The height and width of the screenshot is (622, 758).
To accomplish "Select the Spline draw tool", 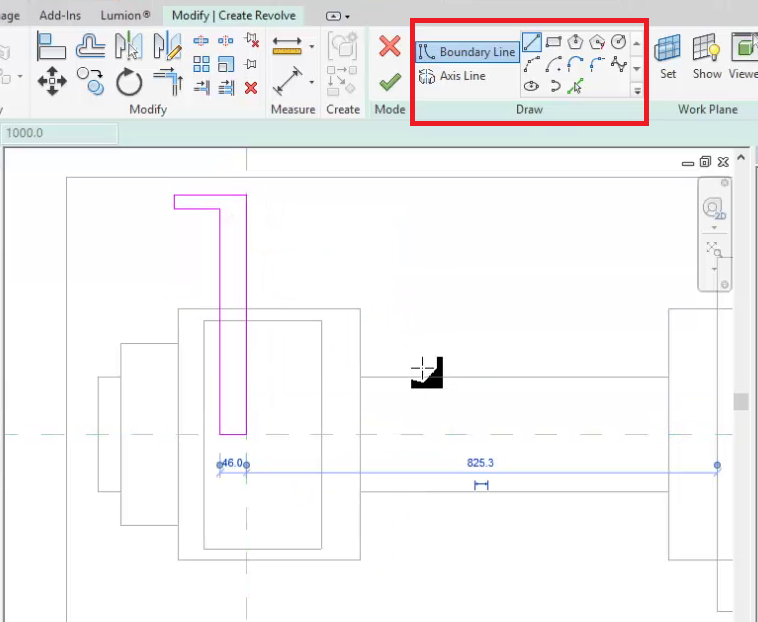I will pyautogui.click(x=619, y=64).
